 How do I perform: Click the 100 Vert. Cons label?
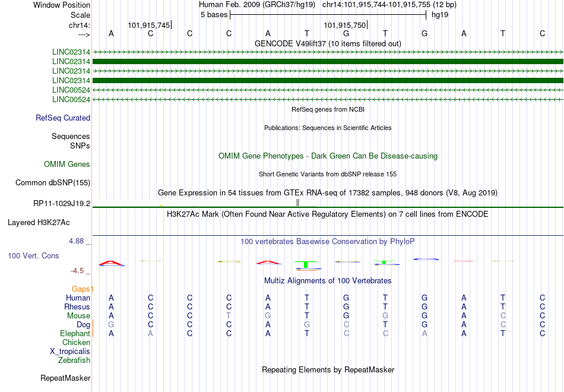pos(33,255)
